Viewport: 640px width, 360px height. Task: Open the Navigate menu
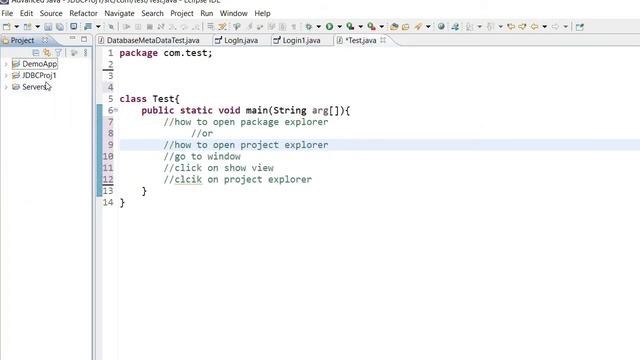tap(119, 13)
